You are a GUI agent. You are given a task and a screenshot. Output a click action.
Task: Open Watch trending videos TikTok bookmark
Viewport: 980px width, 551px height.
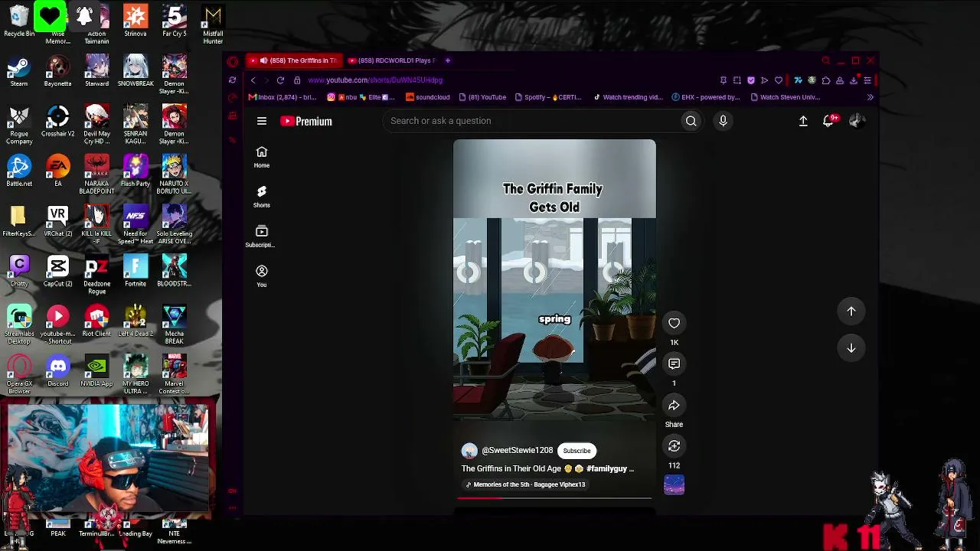click(628, 97)
